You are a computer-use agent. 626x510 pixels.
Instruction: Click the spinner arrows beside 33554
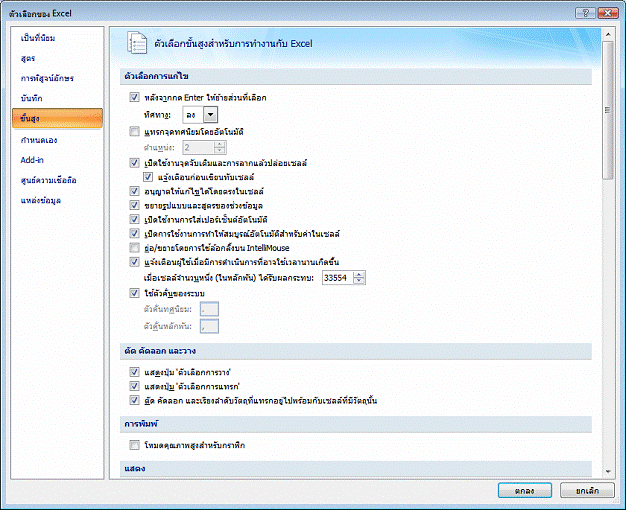359,278
